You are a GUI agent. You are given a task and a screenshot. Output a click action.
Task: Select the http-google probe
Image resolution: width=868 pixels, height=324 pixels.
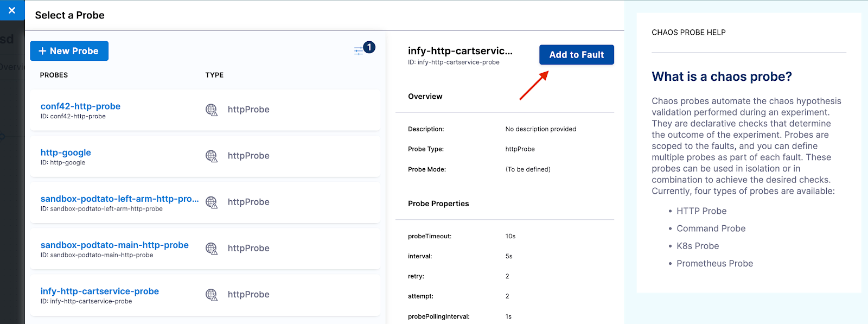point(66,153)
